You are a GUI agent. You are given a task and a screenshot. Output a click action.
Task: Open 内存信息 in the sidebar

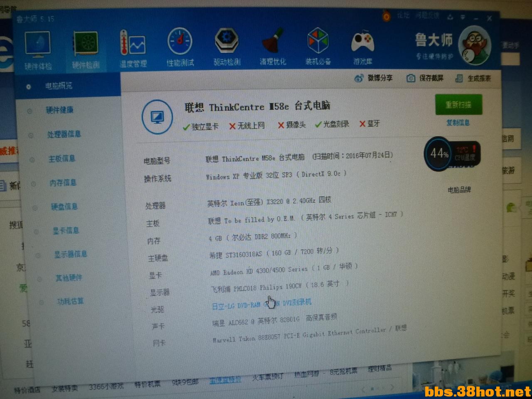click(x=63, y=182)
